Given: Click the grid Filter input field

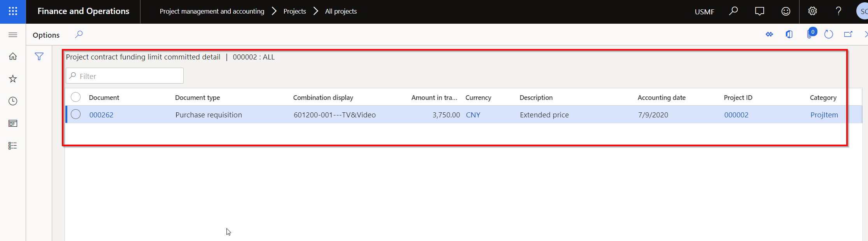Looking at the screenshot, I should [x=125, y=76].
